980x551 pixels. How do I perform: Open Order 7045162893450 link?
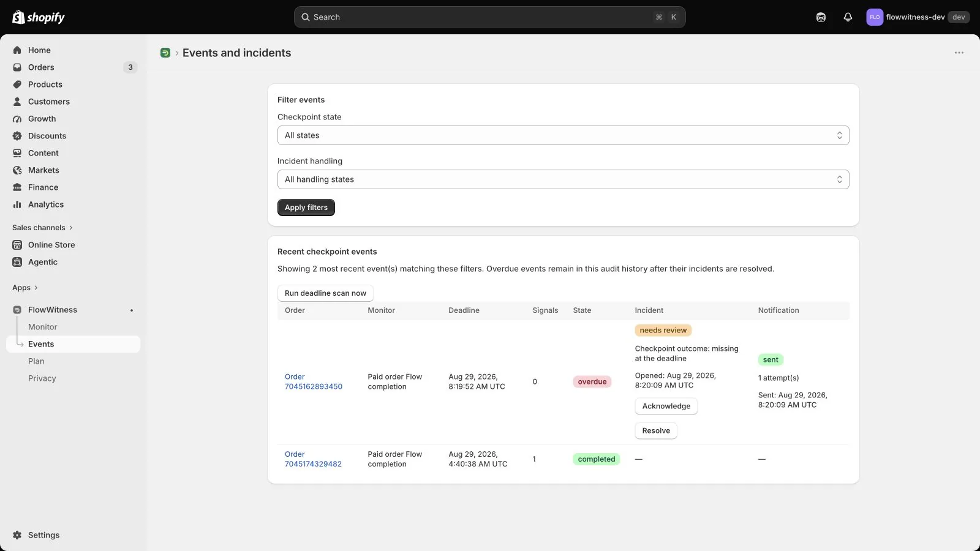coord(314,381)
